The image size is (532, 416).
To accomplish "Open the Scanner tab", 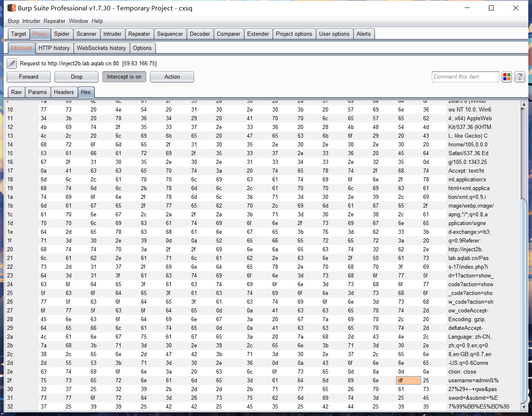I will (86, 34).
